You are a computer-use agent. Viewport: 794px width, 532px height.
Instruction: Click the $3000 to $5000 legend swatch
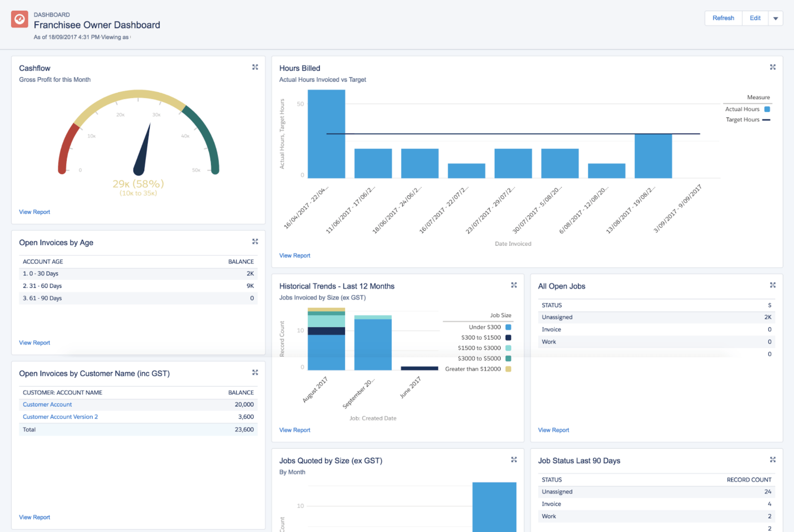[508, 358]
